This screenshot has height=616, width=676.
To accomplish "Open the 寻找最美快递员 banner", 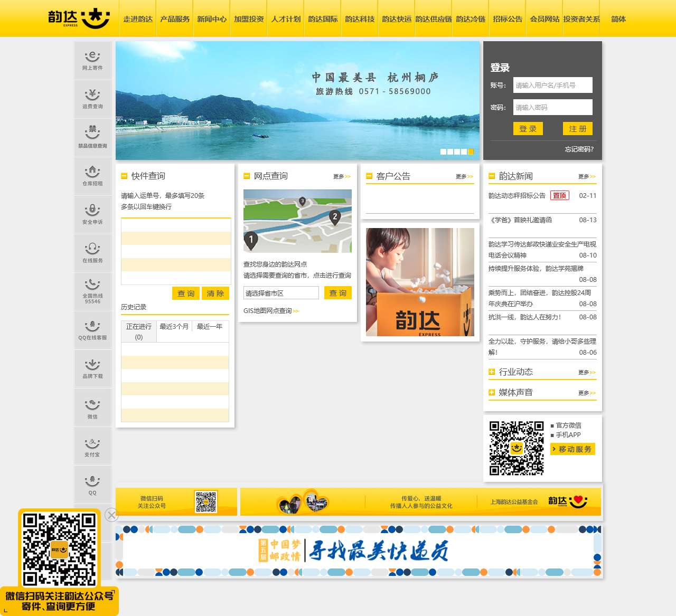I will [359, 552].
